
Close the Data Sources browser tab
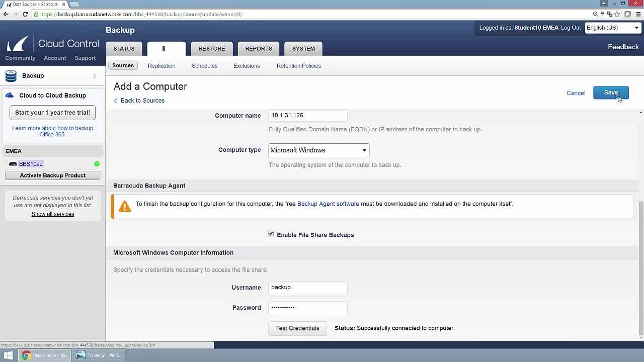pyautogui.click(x=63, y=4)
